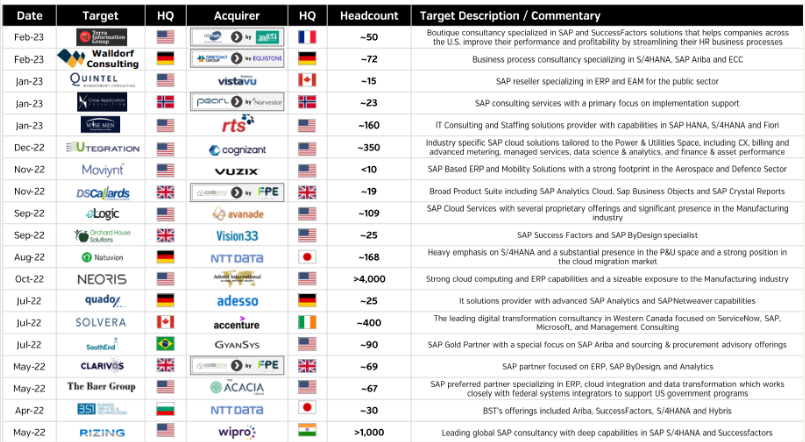Click the >4,000 headcount value
805x442 pixels.
tap(369, 279)
